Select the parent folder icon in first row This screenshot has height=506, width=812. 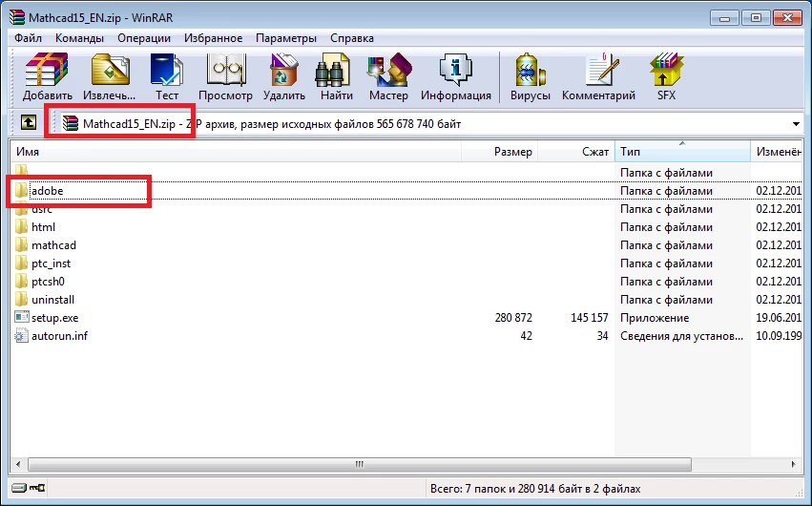[21, 170]
